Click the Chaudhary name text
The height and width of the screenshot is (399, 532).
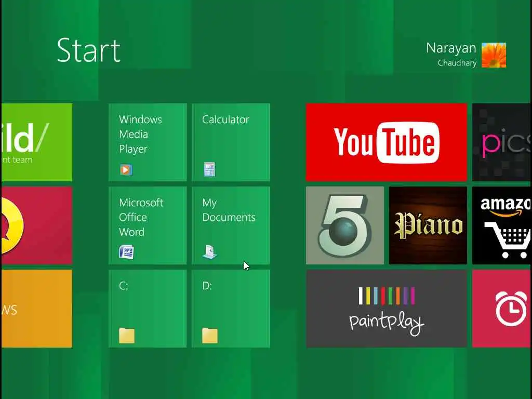tap(457, 63)
